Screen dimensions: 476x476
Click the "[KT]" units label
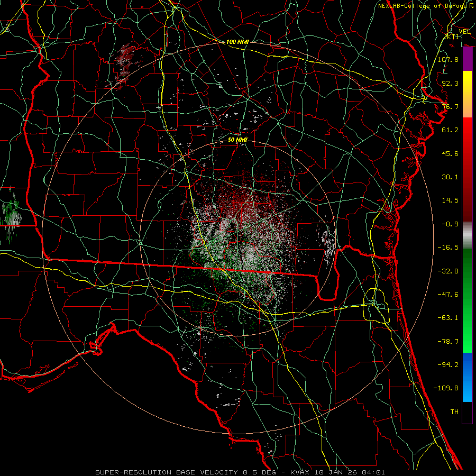[x=452, y=36]
